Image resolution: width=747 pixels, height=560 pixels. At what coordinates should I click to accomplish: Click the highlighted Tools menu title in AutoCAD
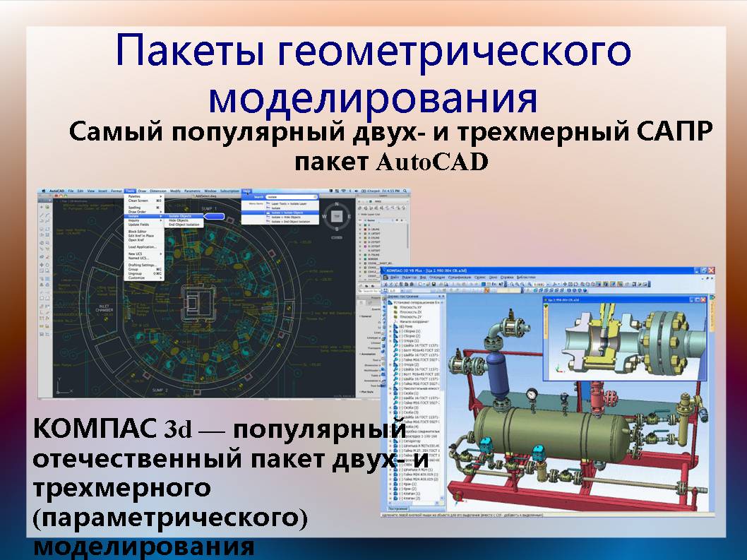[x=130, y=191]
